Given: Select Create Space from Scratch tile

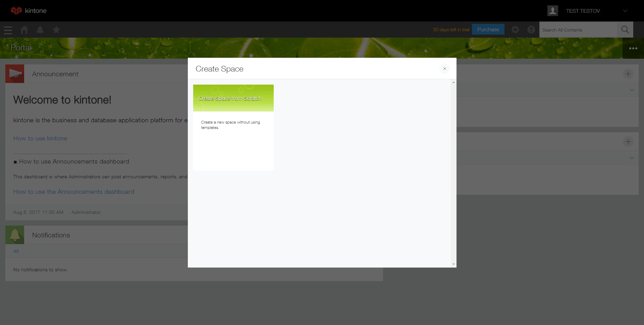Looking at the screenshot, I should 233,98.
